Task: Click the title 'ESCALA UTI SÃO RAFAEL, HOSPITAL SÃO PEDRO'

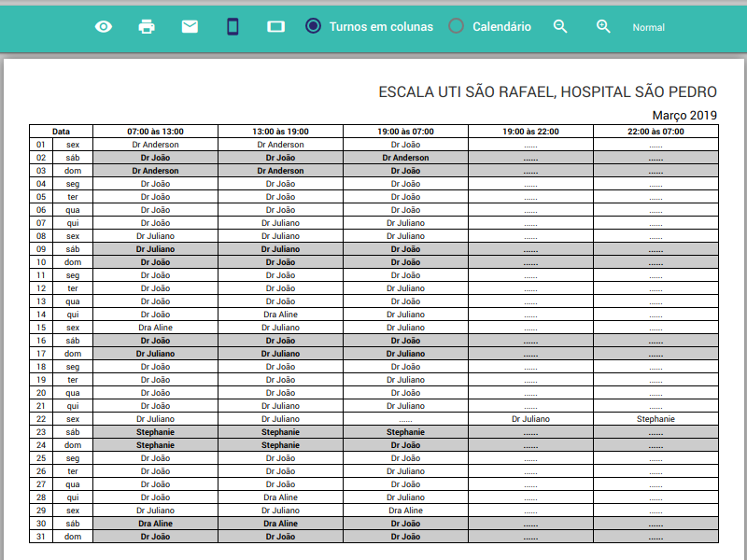Action: (547, 91)
